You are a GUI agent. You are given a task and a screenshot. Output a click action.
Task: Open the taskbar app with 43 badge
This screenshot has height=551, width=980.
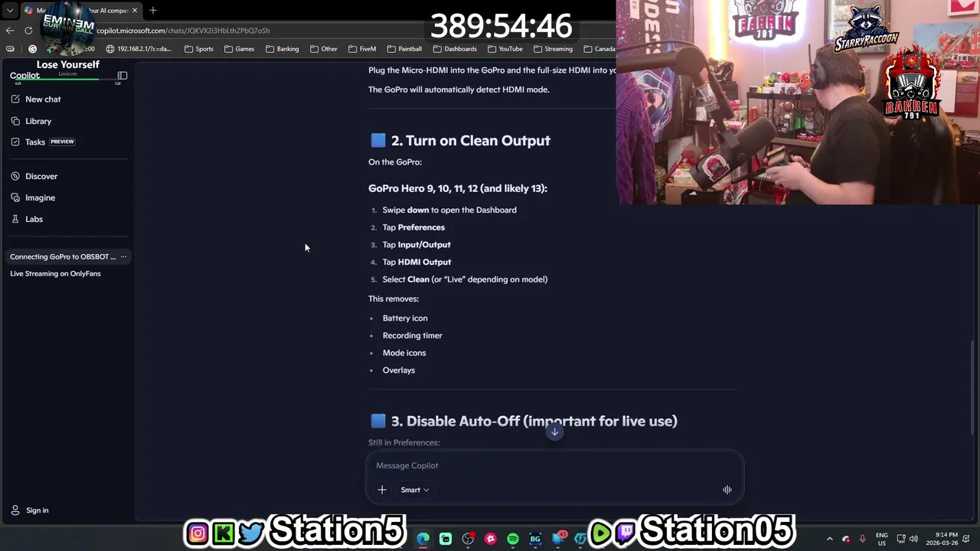559,538
